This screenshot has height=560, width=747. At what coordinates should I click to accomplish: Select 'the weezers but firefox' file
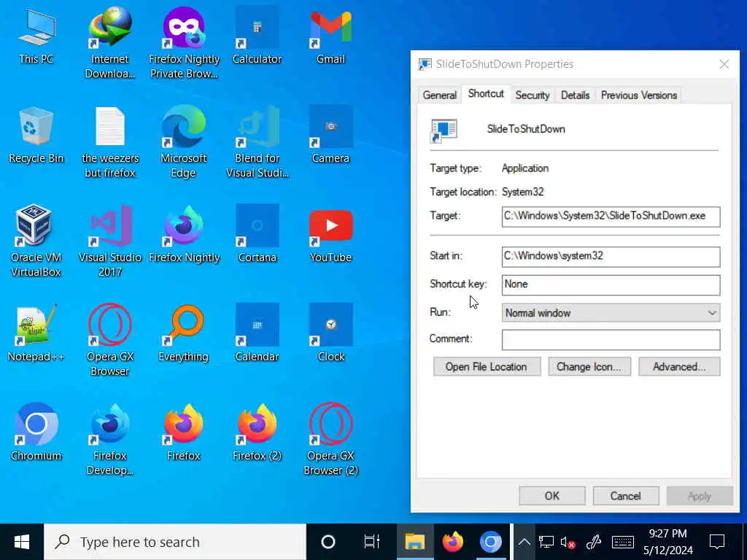pos(110,142)
